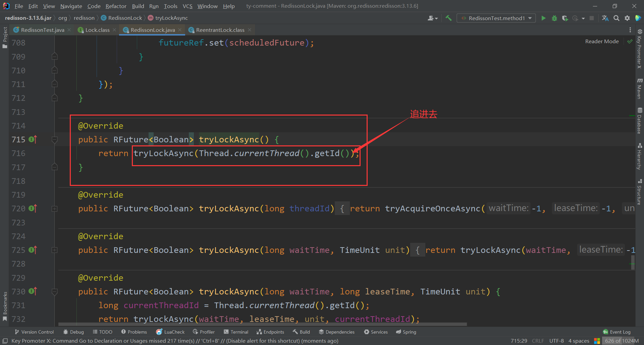The height and width of the screenshot is (345, 644).
Task: Open the TODO tool window
Action: pyautogui.click(x=103, y=332)
